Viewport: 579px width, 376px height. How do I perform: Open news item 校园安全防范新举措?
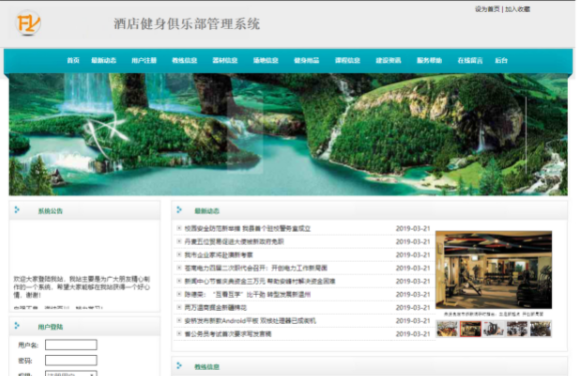click(247, 229)
